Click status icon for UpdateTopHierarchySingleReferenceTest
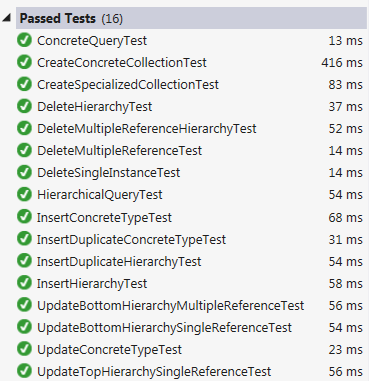The height and width of the screenshot is (381, 369). [x=24, y=371]
